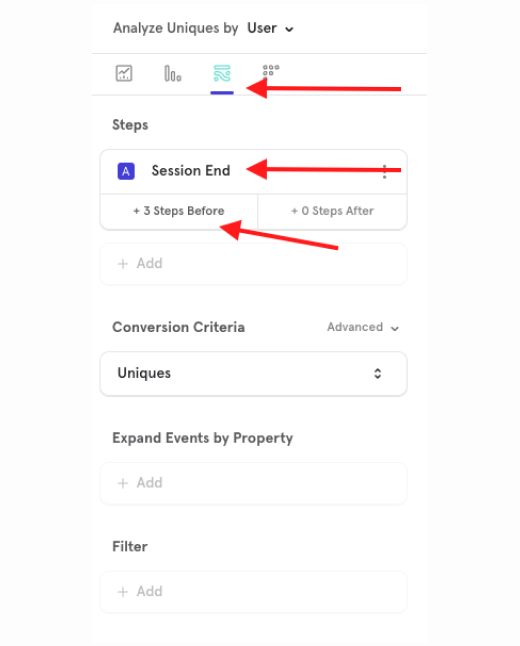Click the blue A step badge
This screenshot has width=520, height=646.
coord(126,171)
